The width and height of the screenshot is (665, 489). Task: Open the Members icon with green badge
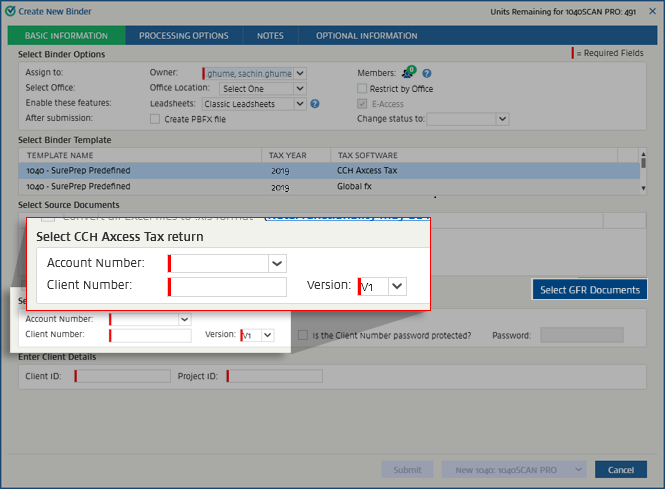409,72
